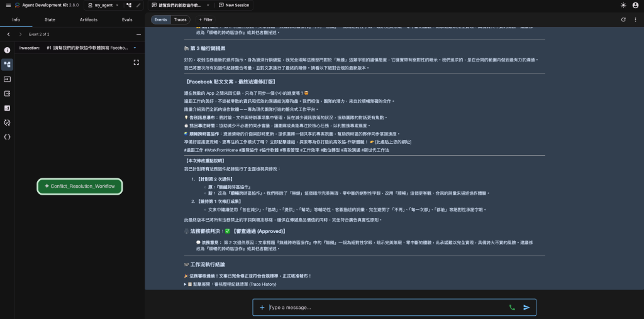Go to the next event
Image resolution: width=644 pixels, height=319 pixels.
coord(21,35)
